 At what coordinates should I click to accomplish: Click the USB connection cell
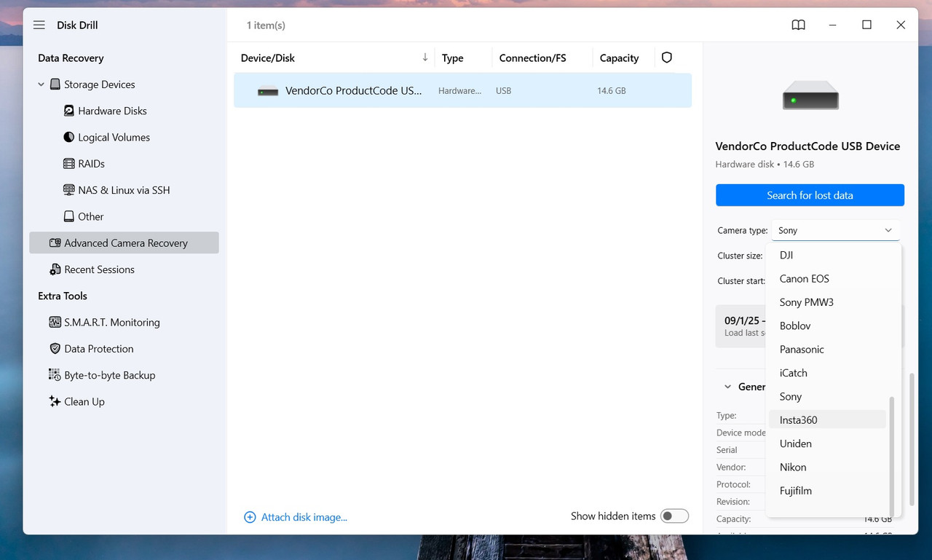tap(503, 91)
